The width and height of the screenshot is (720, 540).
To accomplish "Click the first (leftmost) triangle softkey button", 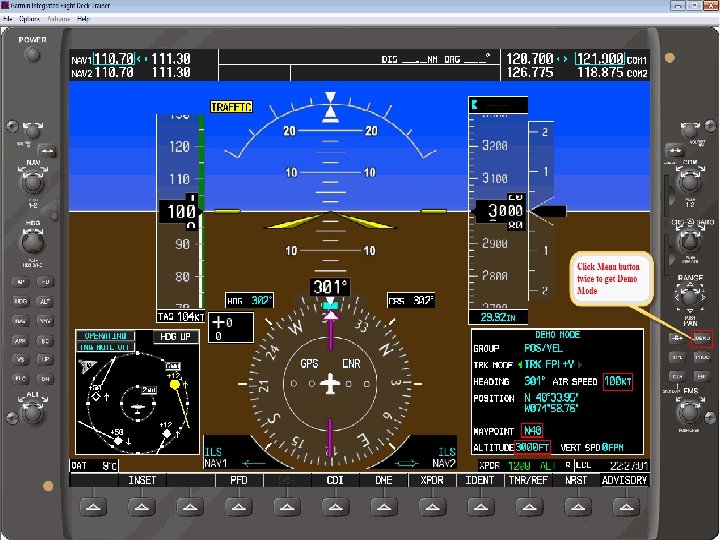I will 93,507.
